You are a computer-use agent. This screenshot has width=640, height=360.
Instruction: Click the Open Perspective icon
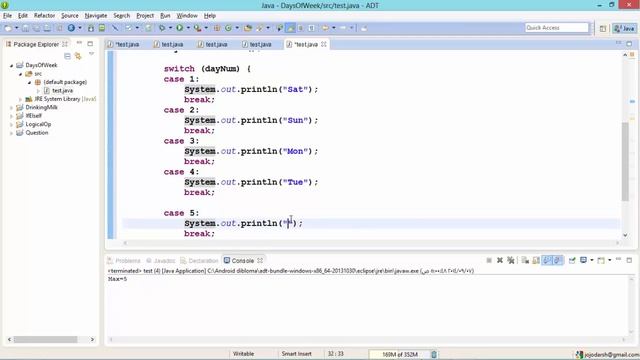pyautogui.click(x=603, y=28)
